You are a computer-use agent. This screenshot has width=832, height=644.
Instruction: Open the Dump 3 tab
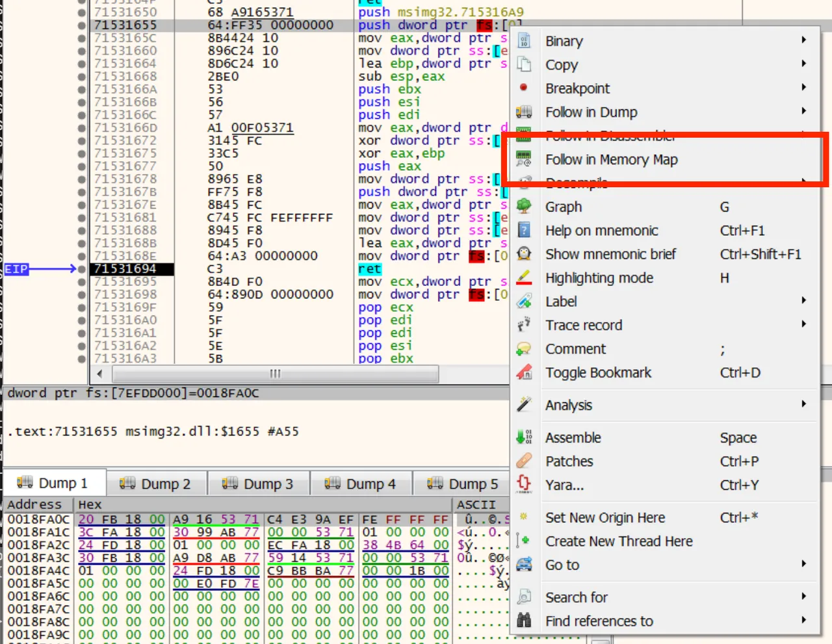(258, 484)
